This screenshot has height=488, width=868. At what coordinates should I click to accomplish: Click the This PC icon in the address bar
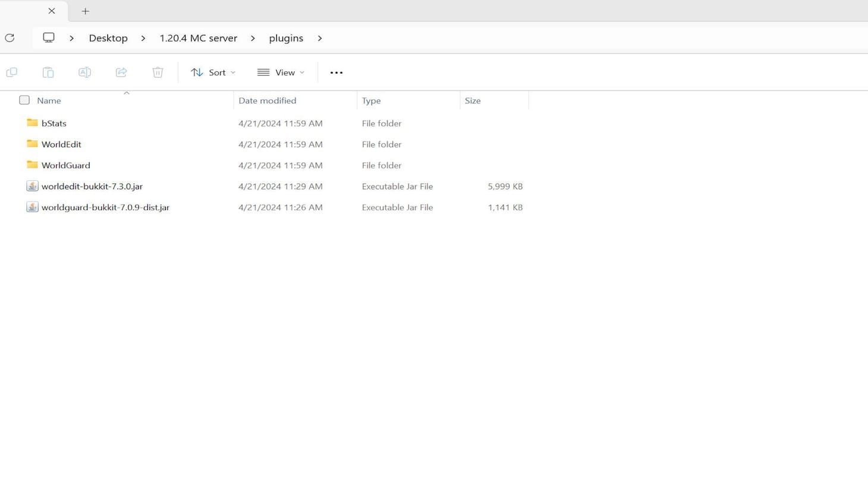[48, 37]
